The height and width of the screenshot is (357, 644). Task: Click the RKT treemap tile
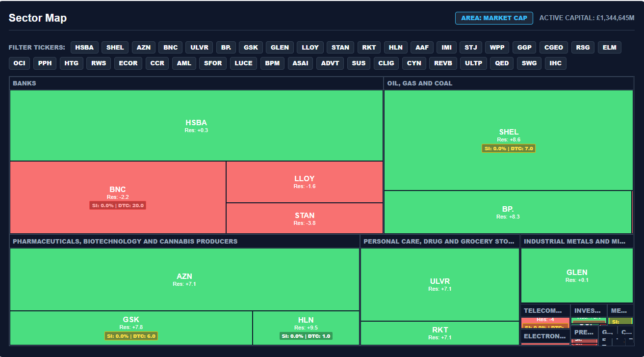pos(440,333)
